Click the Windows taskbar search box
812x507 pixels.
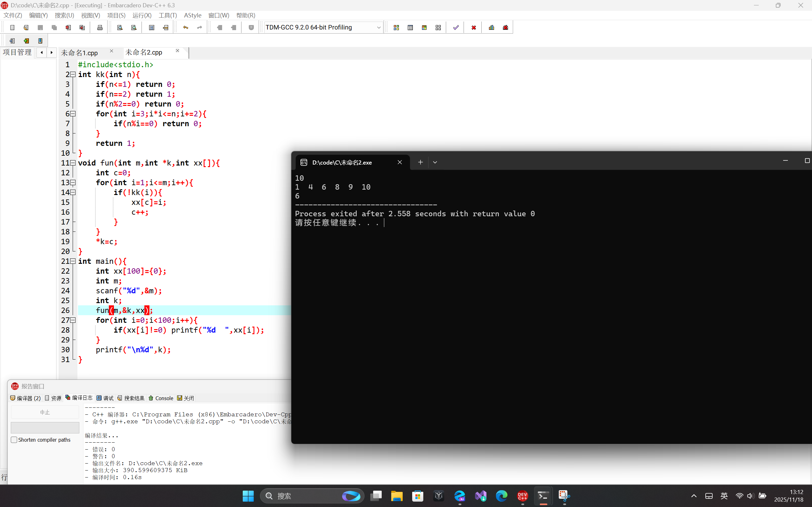(x=302, y=496)
